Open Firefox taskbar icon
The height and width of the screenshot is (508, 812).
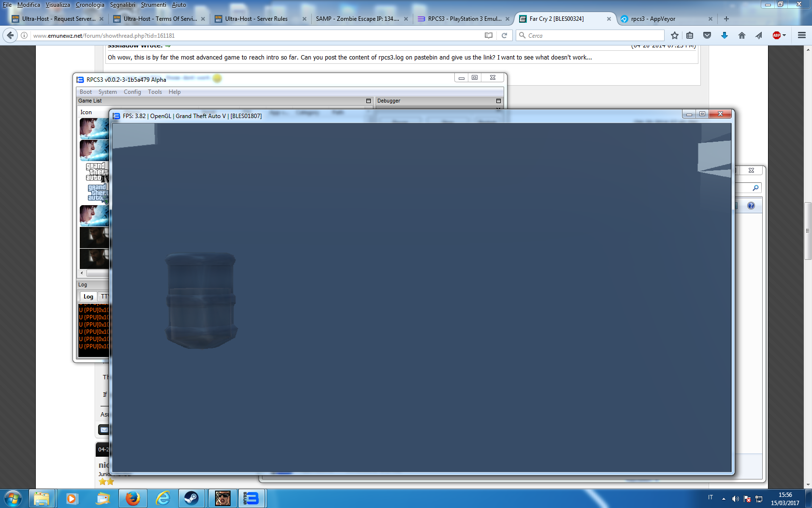pyautogui.click(x=132, y=498)
